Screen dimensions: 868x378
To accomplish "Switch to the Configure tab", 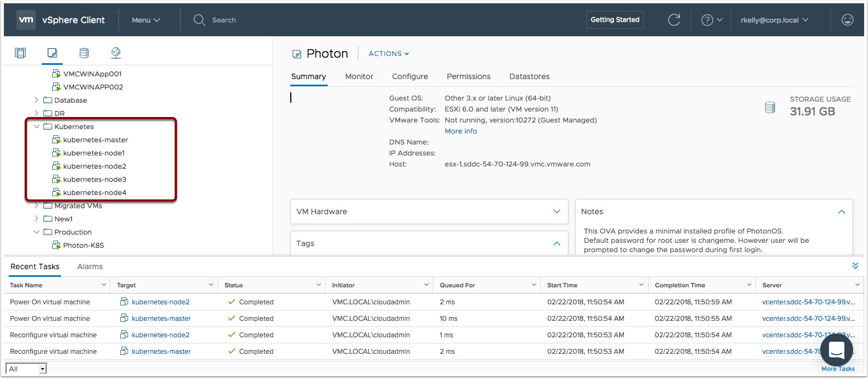I will coord(410,76).
